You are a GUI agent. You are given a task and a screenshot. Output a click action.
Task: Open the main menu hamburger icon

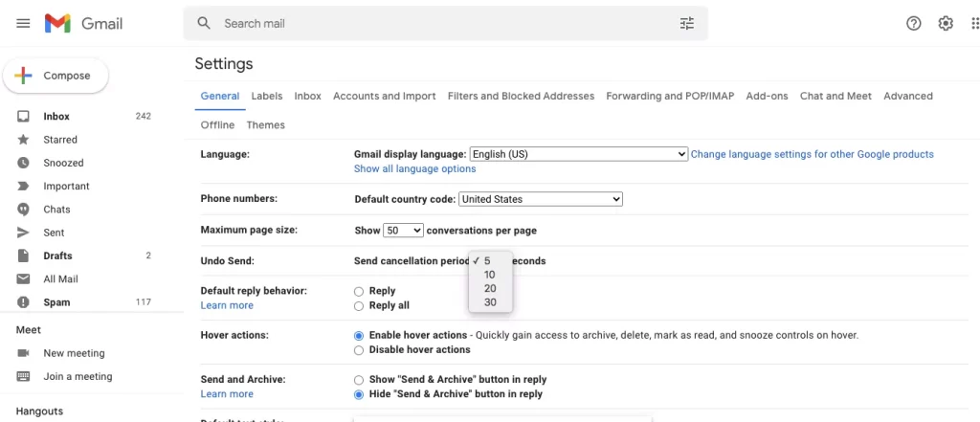[23, 24]
